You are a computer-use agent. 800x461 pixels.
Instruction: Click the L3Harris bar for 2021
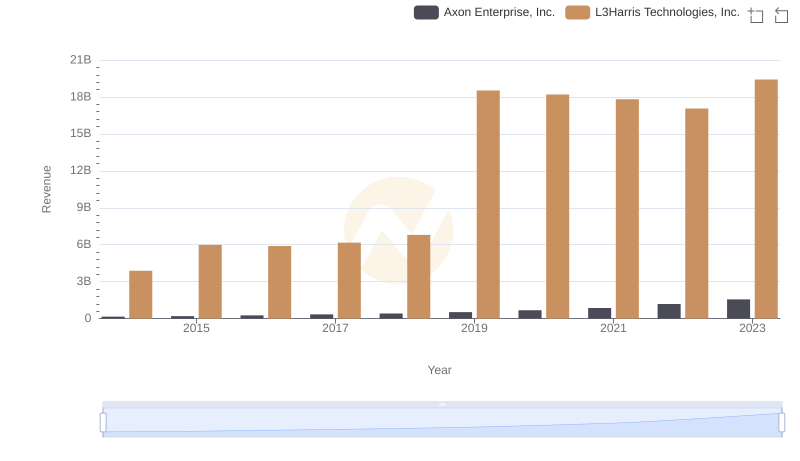click(x=627, y=209)
